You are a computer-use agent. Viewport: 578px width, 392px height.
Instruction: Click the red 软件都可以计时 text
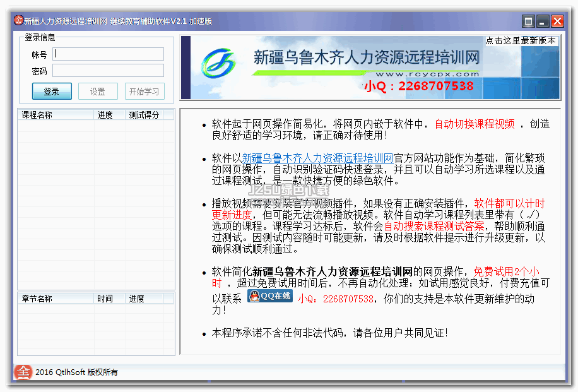coord(509,203)
